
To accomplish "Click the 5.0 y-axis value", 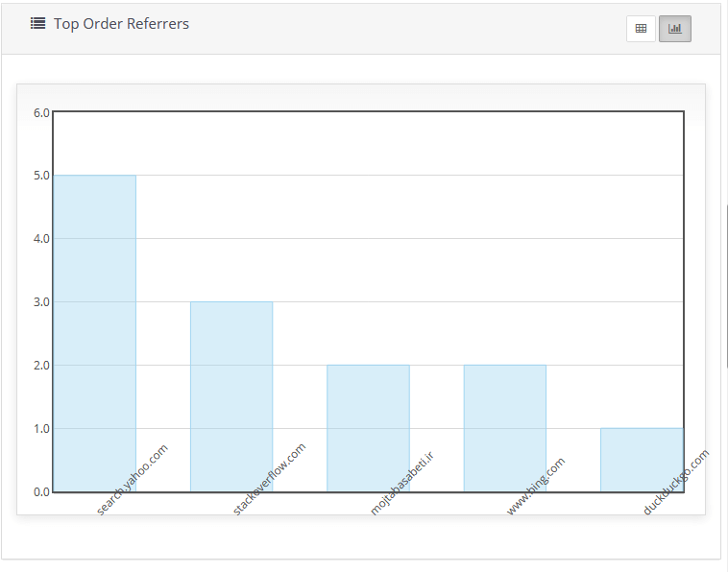I will tap(41, 176).
